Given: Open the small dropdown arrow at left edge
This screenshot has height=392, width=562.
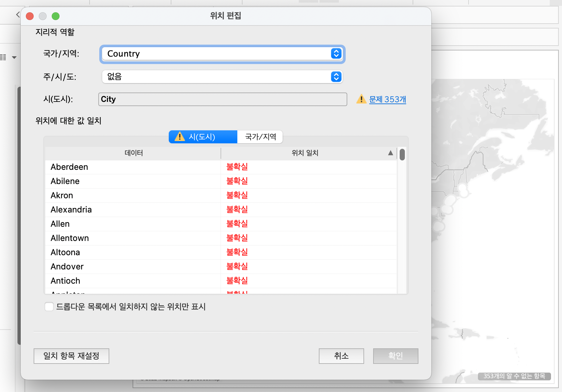Looking at the screenshot, I should 14,58.
